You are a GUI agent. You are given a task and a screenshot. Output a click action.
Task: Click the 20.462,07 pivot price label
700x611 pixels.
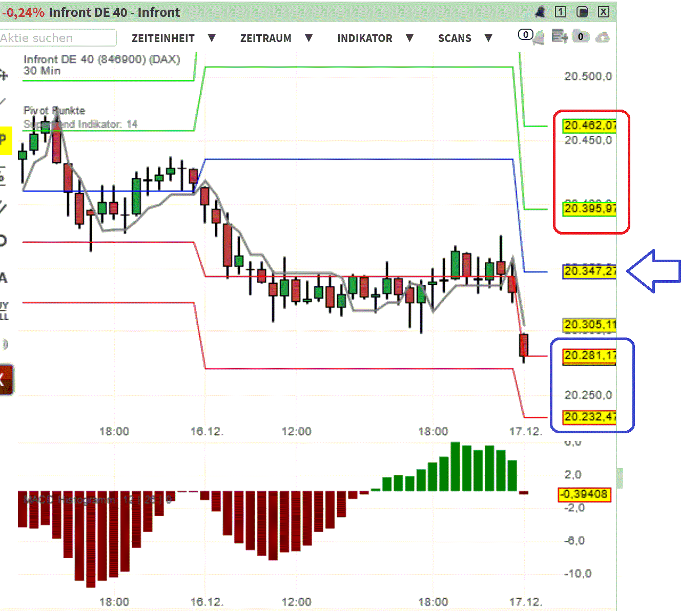tap(589, 125)
